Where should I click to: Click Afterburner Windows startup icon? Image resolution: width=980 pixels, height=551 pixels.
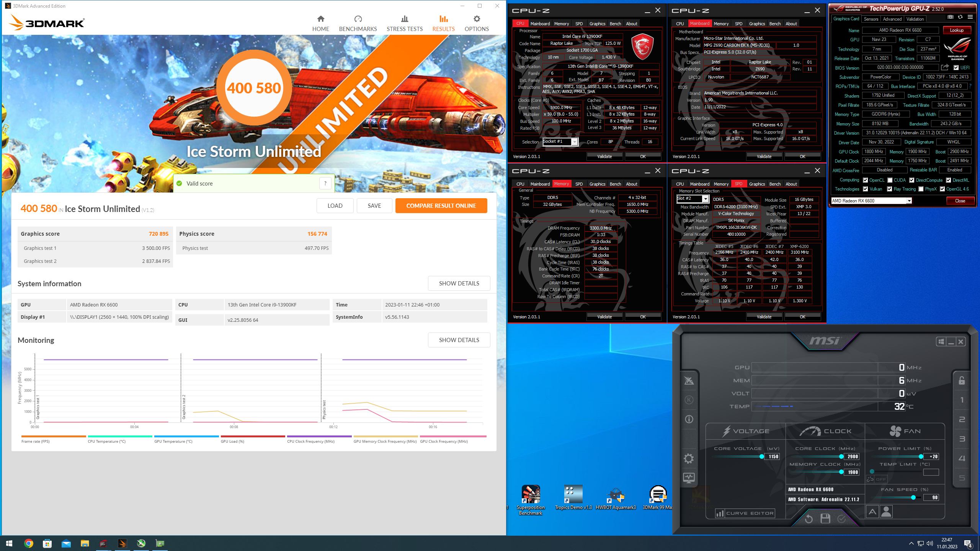pos(941,342)
